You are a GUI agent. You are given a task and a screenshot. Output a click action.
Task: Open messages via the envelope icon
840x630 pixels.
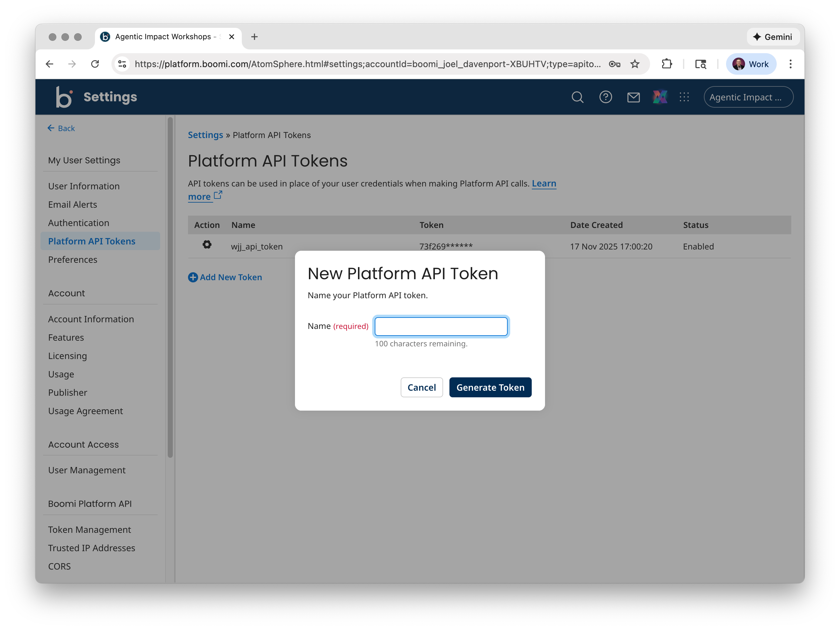633,97
